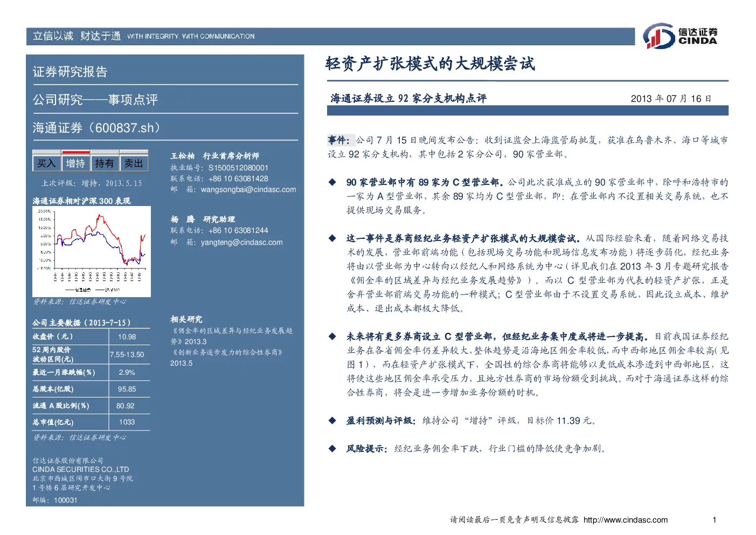Click the report title 轻资产扩张模式的大规模尝试

click(x=430, y=64)
